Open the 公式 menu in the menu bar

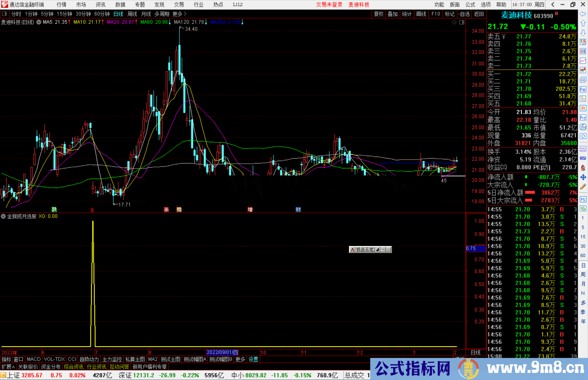coord(470,5)
